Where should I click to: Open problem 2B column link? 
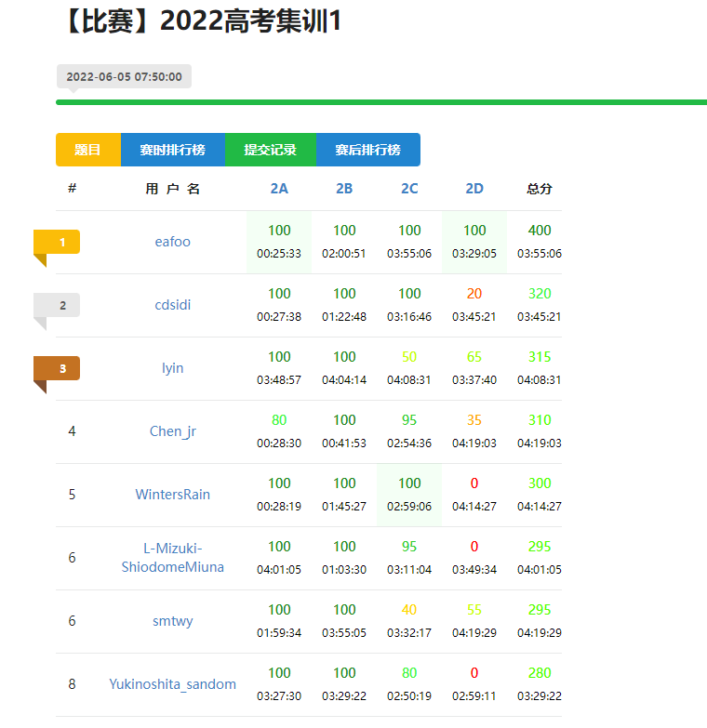(x=344, y=189)
